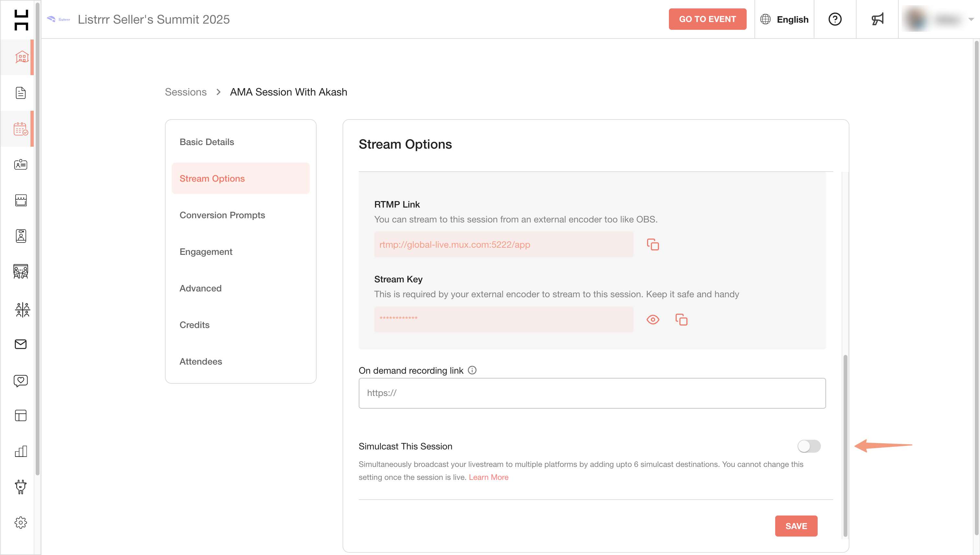Copy the stream key
The width and height of the screenshot is (980, 555).
tap(681, 319)
